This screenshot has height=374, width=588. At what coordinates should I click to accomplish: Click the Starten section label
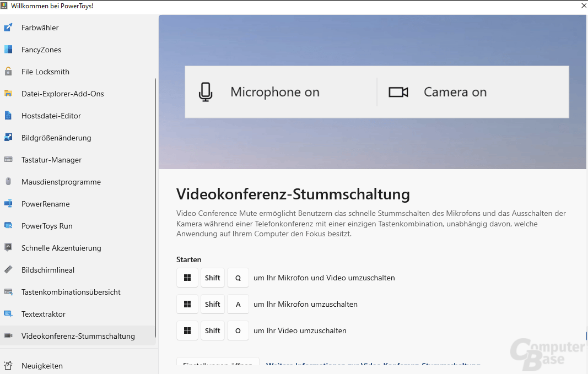188,259
